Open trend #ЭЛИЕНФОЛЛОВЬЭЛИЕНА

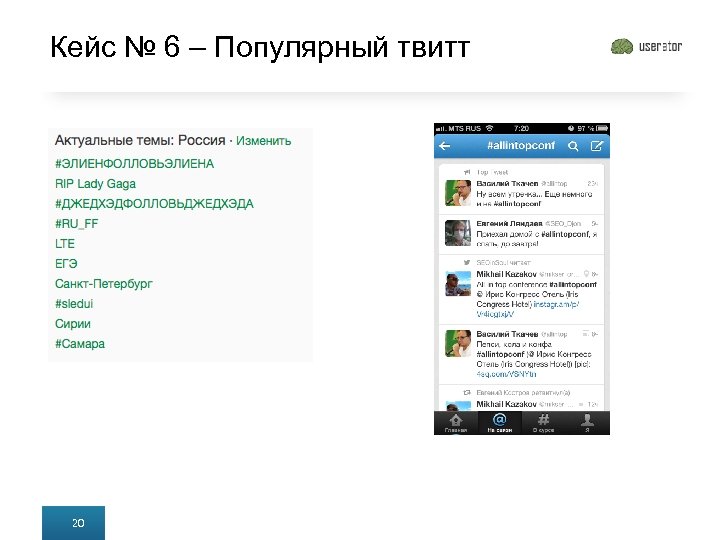click(x=135, y=164)
